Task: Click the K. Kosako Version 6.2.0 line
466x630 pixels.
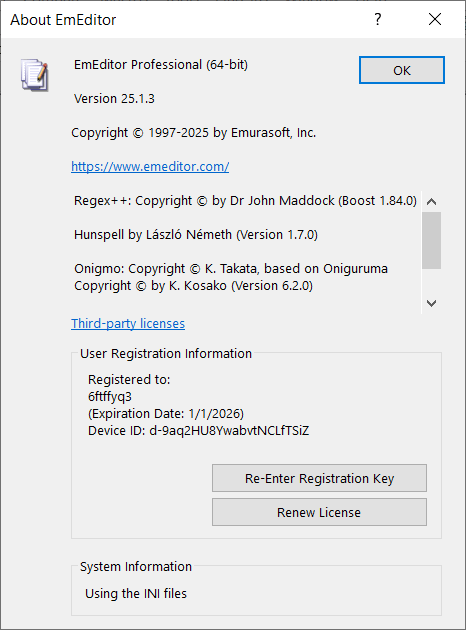Action: (193, 286)
